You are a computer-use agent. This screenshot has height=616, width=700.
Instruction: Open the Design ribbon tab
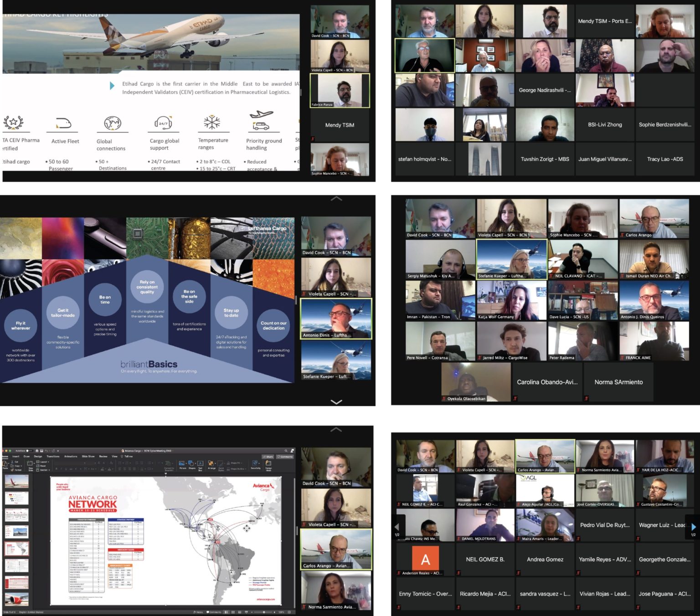pos(38,456)
